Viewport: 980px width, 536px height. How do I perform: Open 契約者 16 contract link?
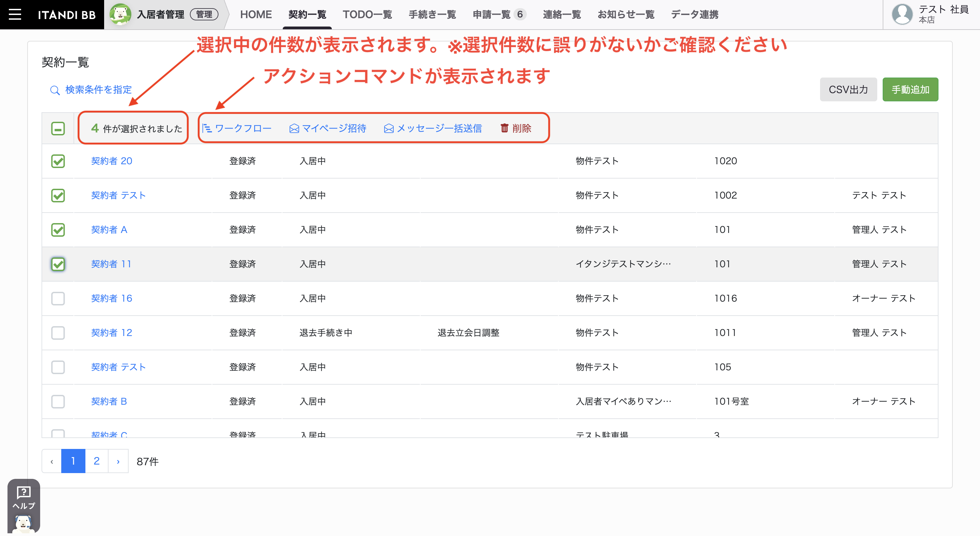coord(112,298)
